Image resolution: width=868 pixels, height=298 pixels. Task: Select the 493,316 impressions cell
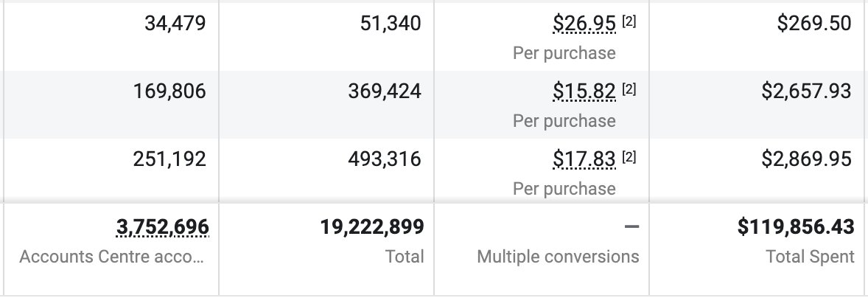385,159
